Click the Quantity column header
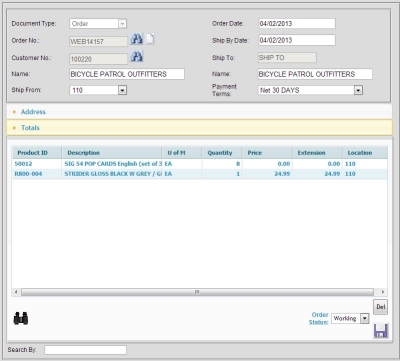Viewport: 400px width, 361px height. (222, 153)
